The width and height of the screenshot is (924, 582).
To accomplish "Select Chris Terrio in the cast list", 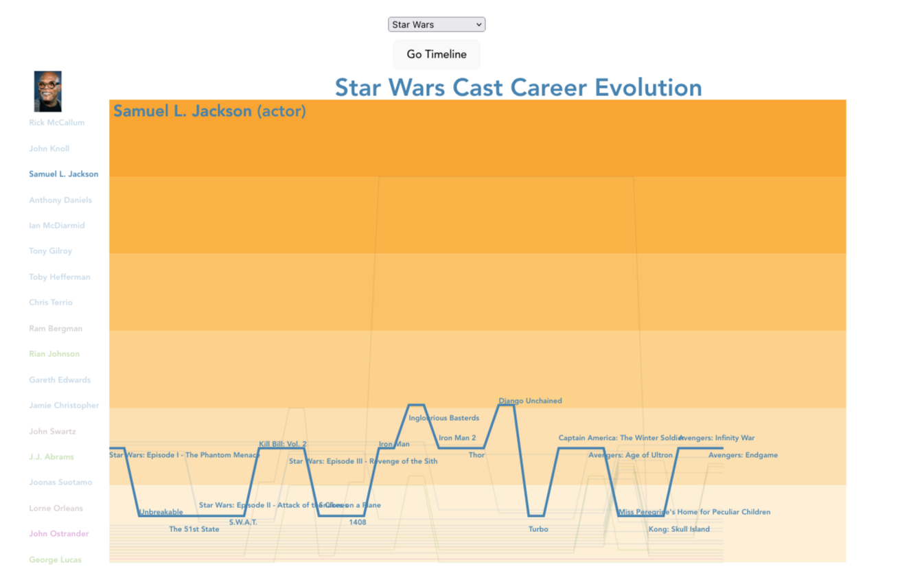I will [51, 303].
